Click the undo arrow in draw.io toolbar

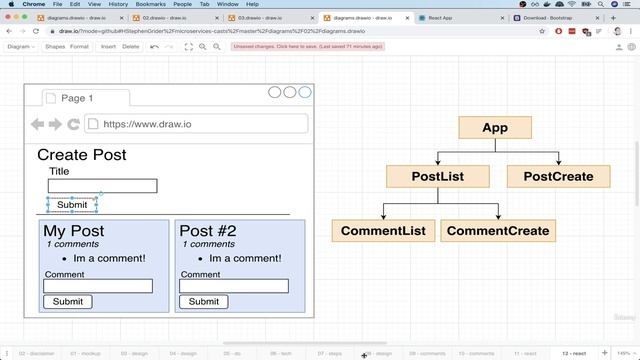coord(154,47)
